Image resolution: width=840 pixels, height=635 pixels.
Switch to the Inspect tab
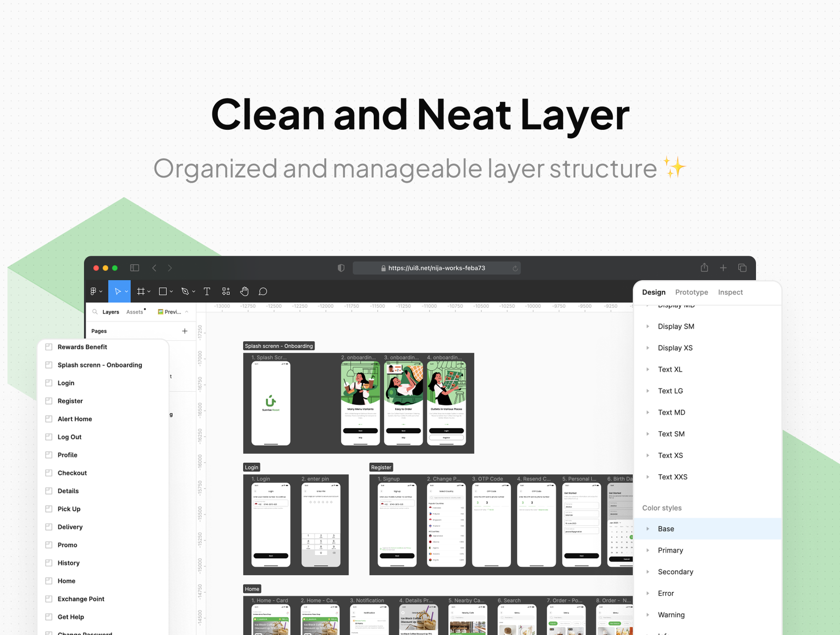point(730,293)
